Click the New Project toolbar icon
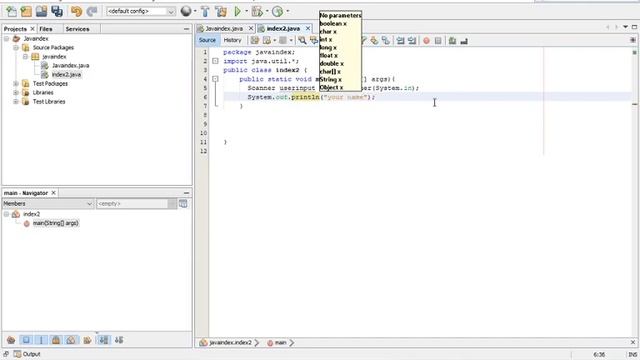The image size is (640, 360). 26,11
